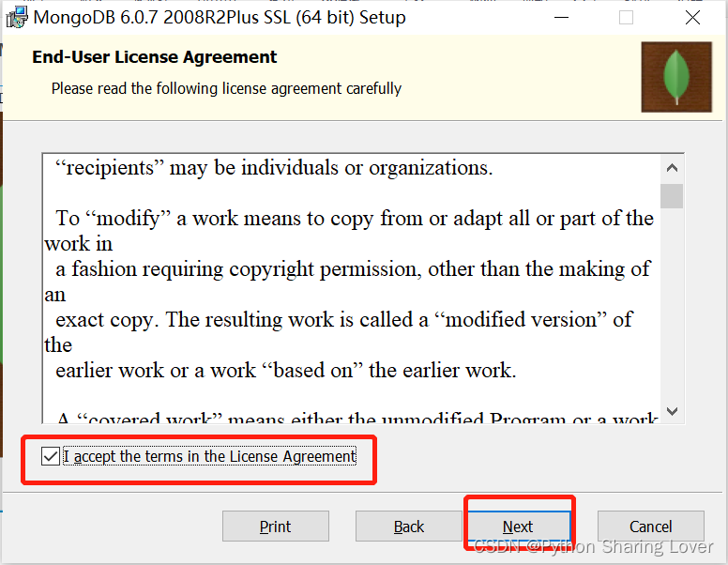Click "End-User License Agreement" heading
Image resolution: width=728 pixels, height=565 pixels.
click(x=154, y=57)
